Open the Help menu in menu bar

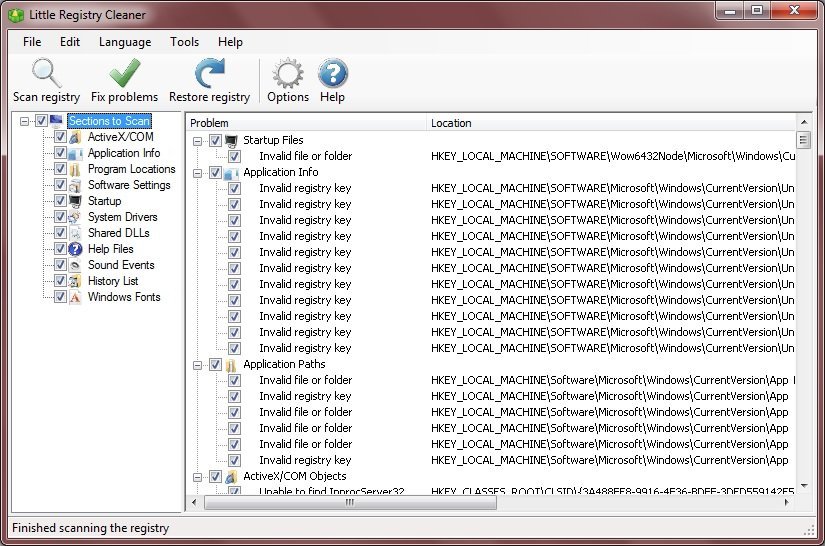(x=230, y=42)
